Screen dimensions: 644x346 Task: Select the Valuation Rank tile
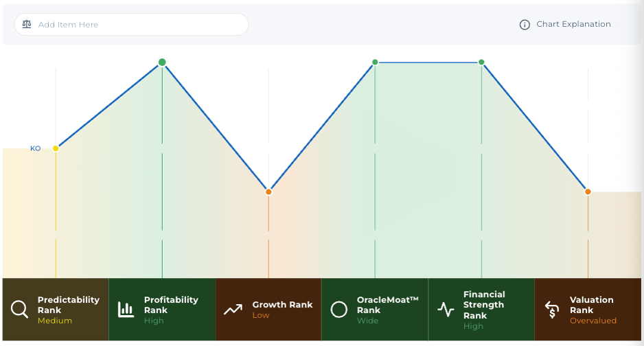(x=588, y=310)
